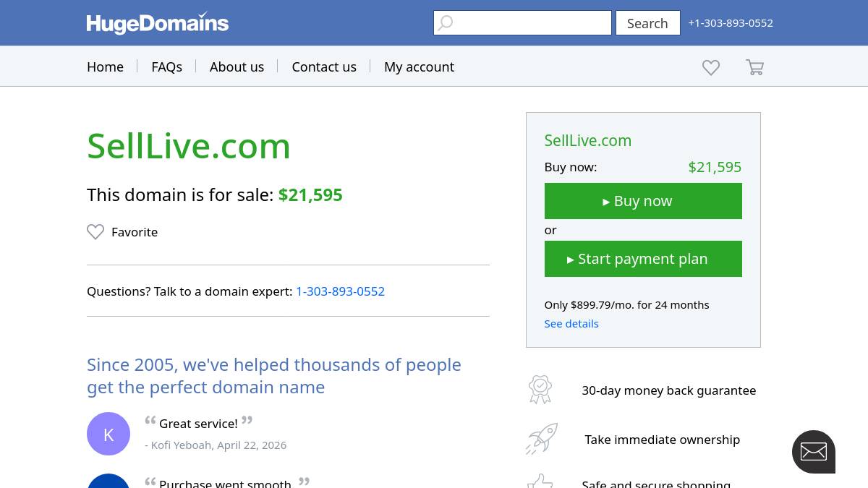Click the 'Since 2005' testimonials heading
868x488 pixels.
coord(274,375)
